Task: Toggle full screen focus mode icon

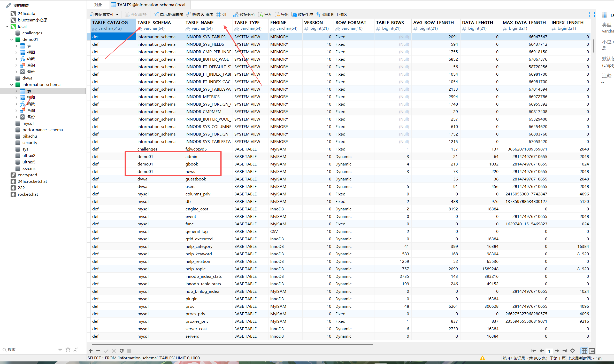Action: pos(592,14)
